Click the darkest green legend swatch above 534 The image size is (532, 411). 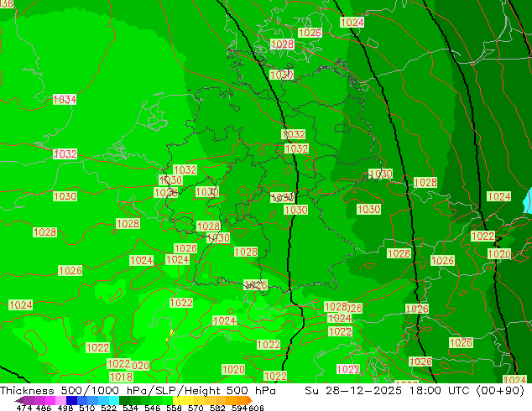(x=124, y=400)
